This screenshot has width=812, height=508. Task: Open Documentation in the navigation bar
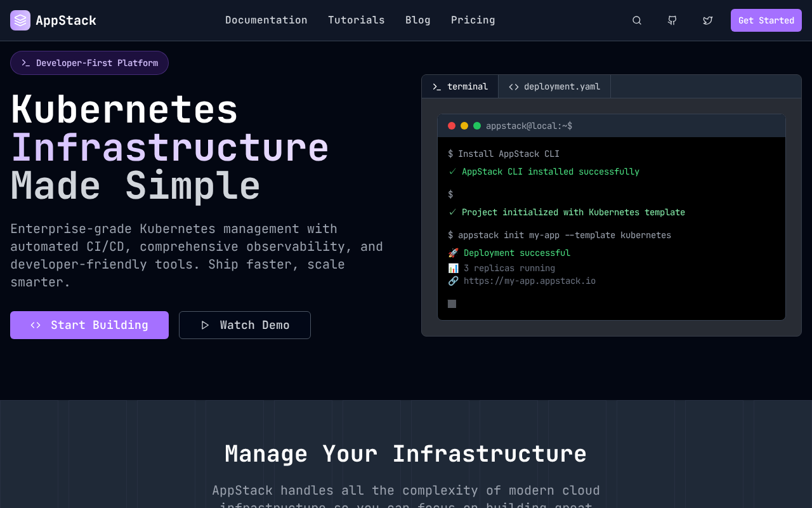[266, 20]
